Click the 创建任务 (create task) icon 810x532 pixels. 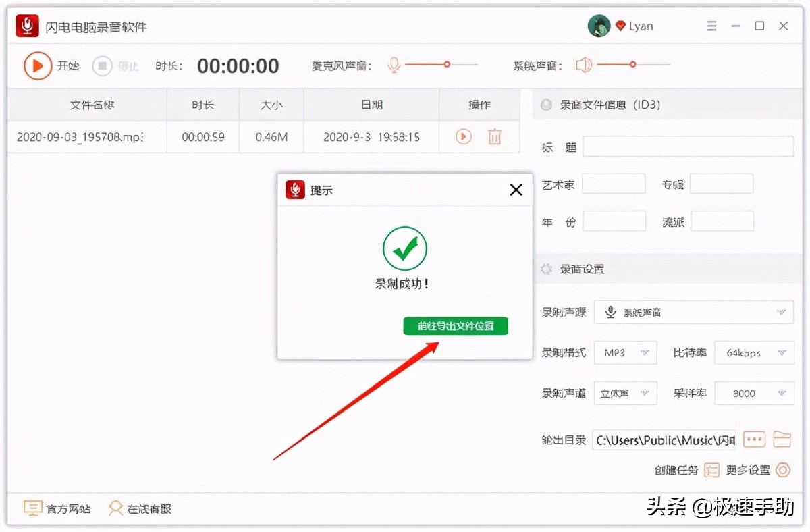click(711, 470)
